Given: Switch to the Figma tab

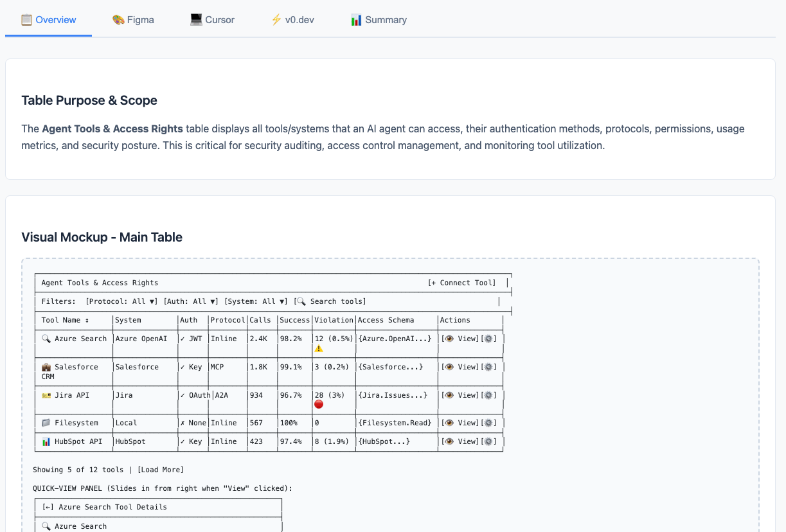Looking at the screenshot, I should pos(133,20).
